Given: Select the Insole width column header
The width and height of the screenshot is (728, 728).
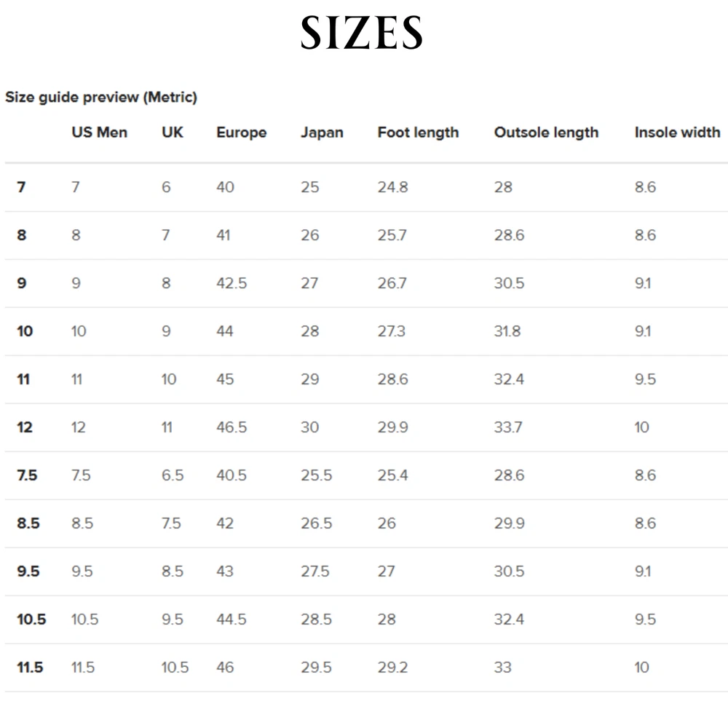Looking at the screenshot, I should point(677,132).
